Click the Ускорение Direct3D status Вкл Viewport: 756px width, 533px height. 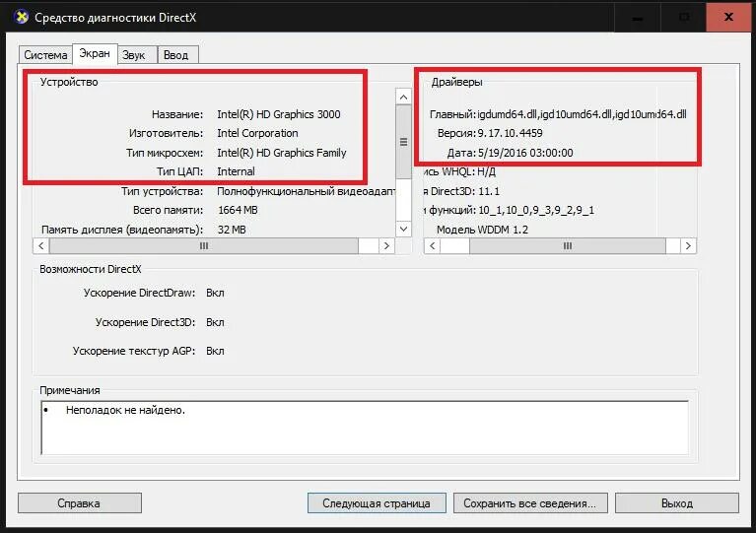point(215,322)
